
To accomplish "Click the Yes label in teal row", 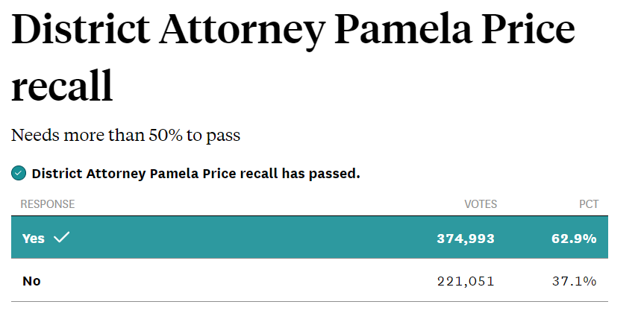I will pos(34,239).
